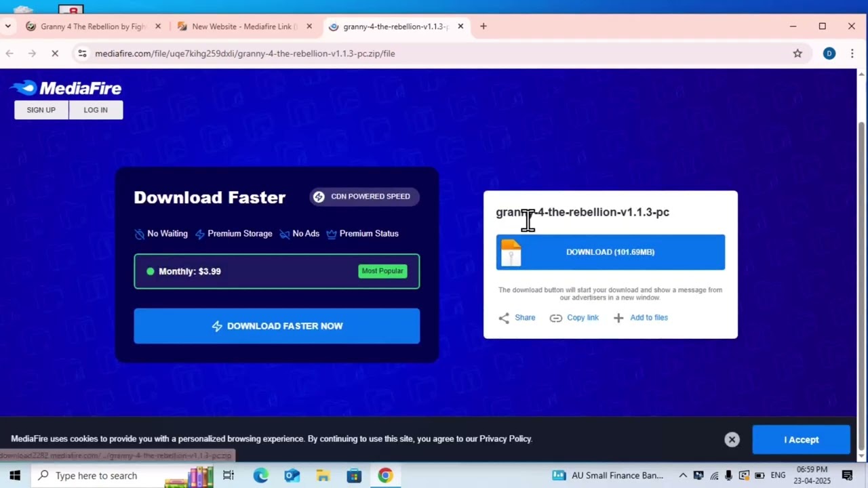Click the Share link
Image resolution: width=868 pixels, height=488 pixels.
[525, 317]
